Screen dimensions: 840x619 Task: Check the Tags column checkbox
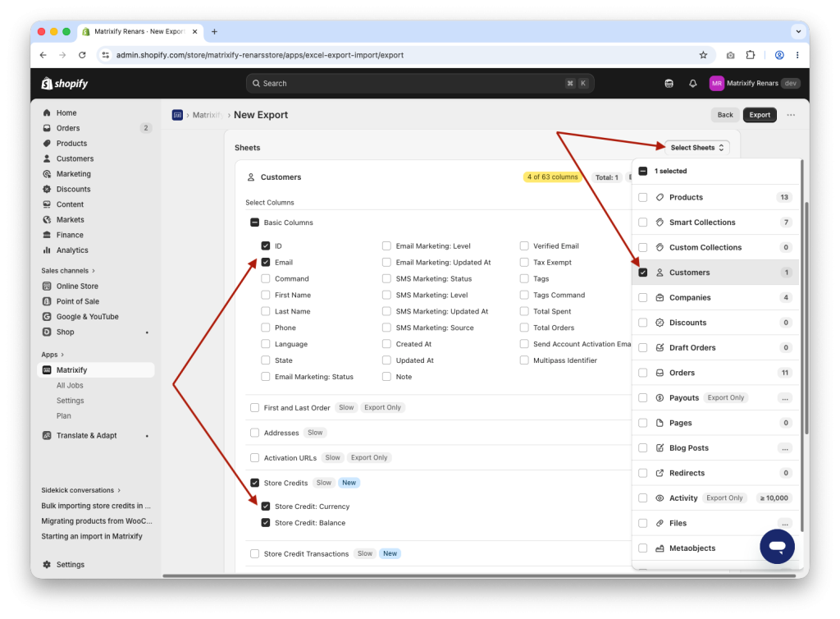click(x=524, y=278)
